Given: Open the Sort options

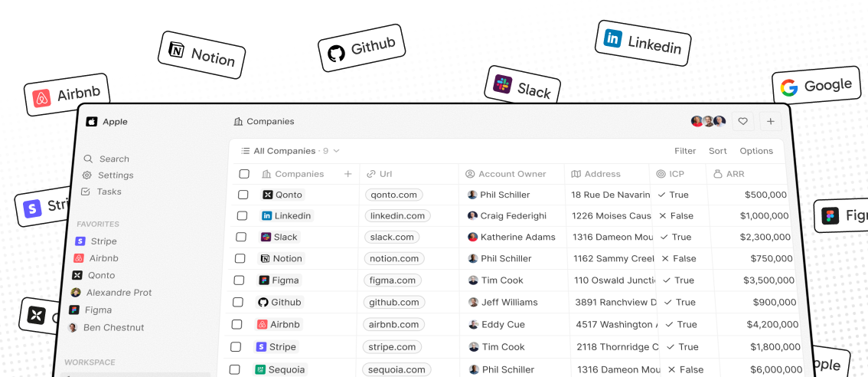Looking at the screenshot, I should click(x=717, y=151).
